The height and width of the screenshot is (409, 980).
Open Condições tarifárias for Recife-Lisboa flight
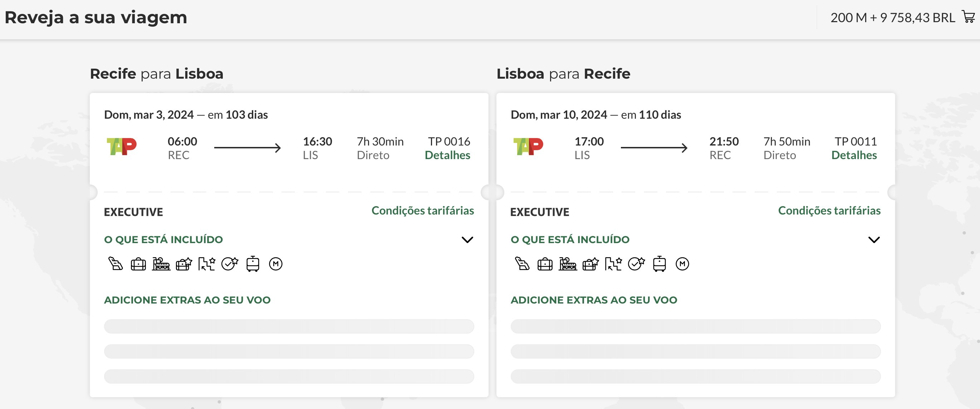[x=423, y=211]
